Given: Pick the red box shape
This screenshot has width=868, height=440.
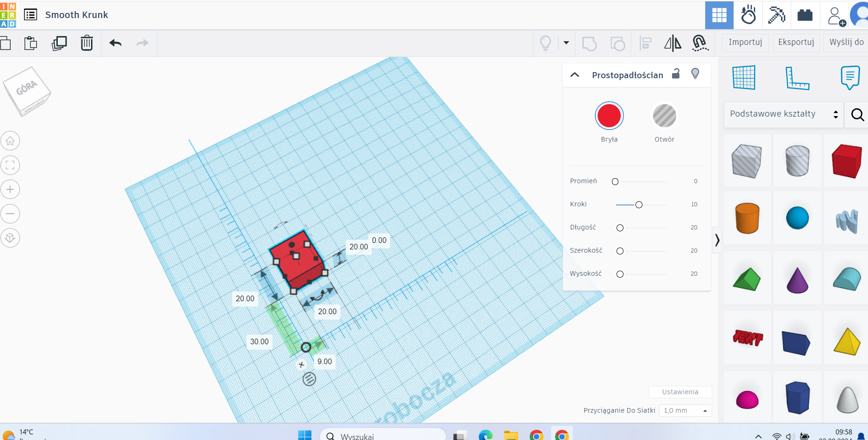Looking at the screenshot, I should pos(847,161).
